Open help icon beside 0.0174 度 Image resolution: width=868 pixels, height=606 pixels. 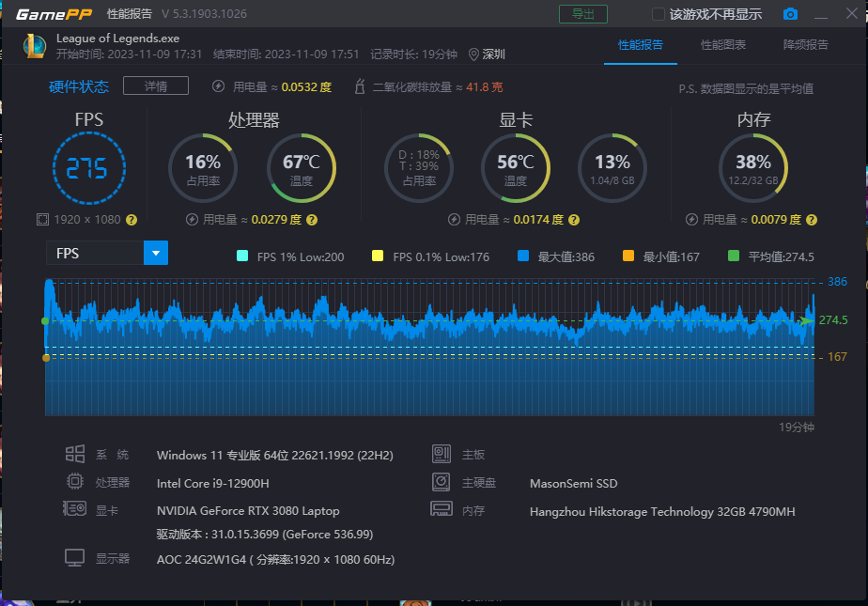574,220
